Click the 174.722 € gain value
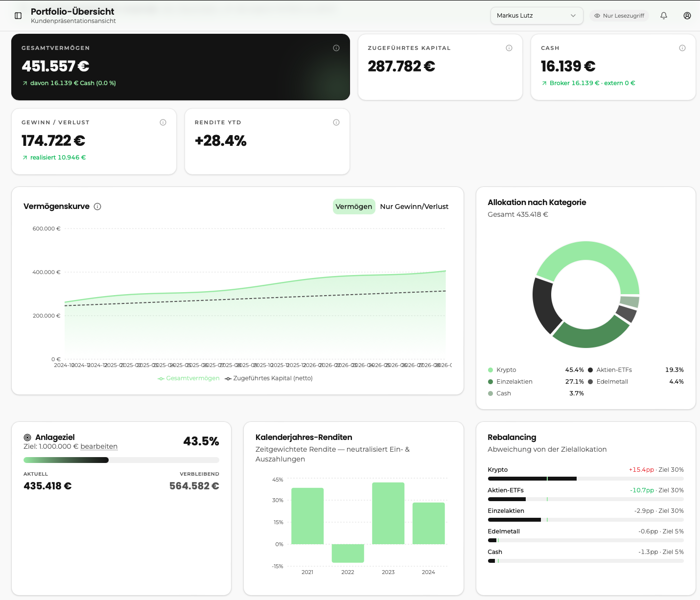The width and height of the screenshot is (700, 600). pyautogui.click(x=53, y=140)
